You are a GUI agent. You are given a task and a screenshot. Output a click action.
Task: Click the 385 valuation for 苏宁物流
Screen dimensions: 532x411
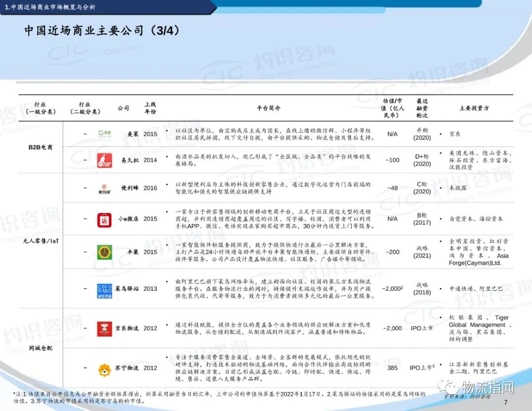392,368
